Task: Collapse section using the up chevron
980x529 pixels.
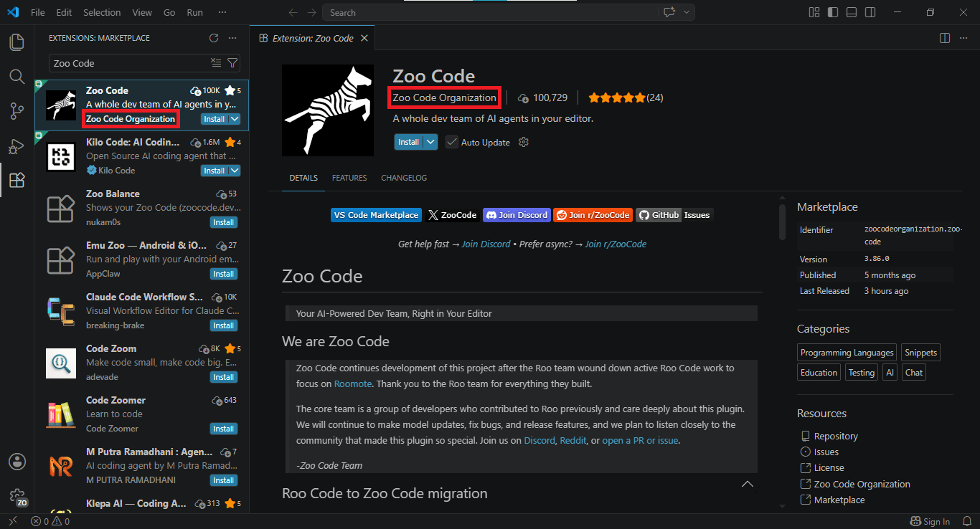Action: pos(747,484)
